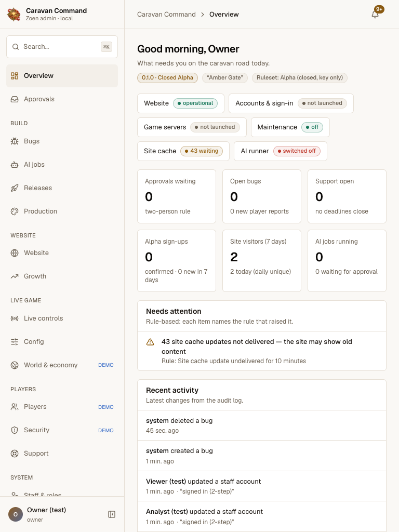399x532 pixels.
Task: Click the DEMO tag beside World & economy
Action: click(x=106, y=365)
